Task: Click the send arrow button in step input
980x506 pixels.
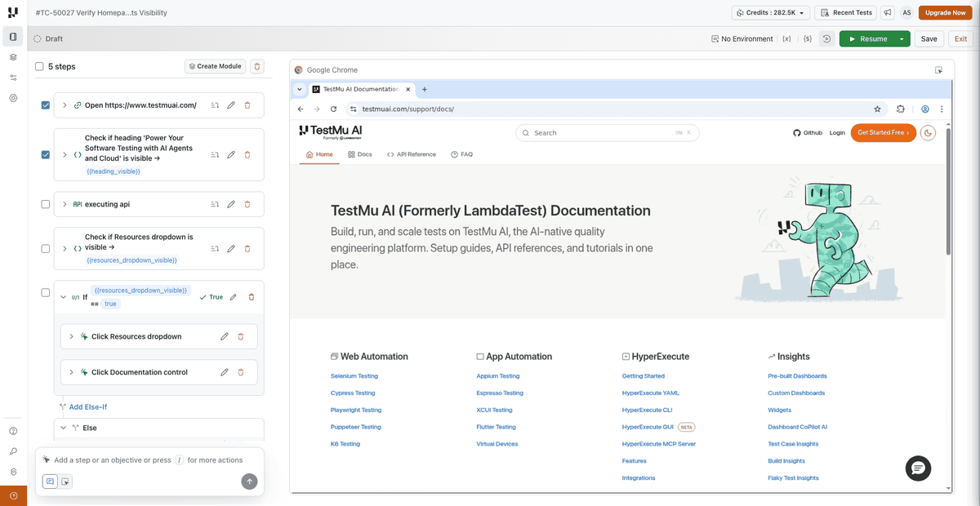Action: click(x=249, y=482)
